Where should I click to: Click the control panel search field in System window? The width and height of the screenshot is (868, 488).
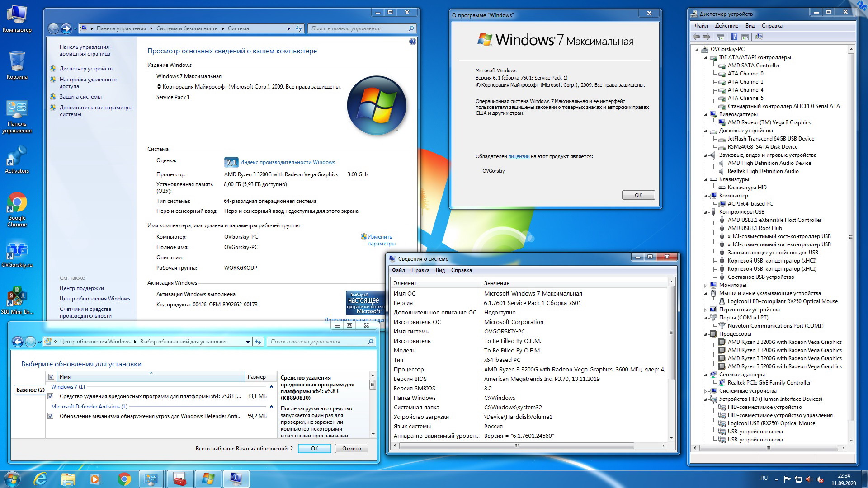361,28
